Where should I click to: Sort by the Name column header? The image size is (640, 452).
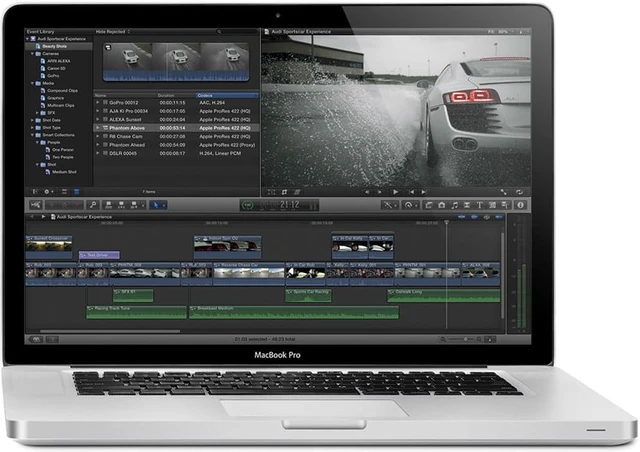(x=125, y=96)
